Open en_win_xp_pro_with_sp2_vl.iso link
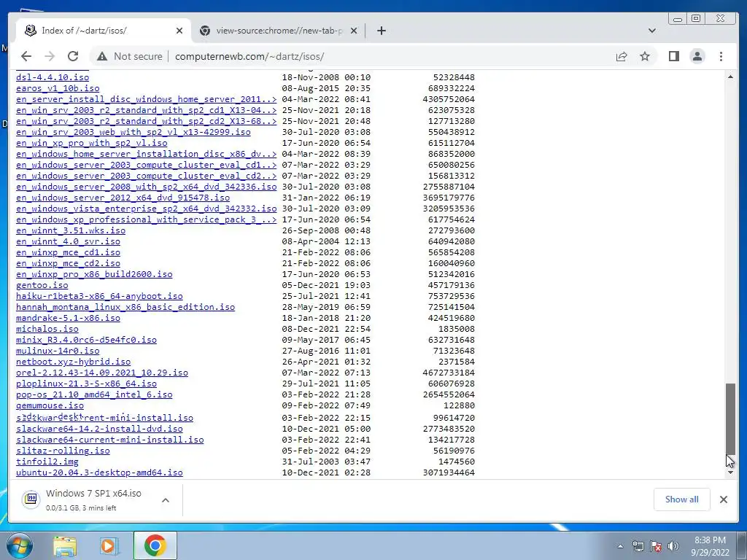 click(91, 143)
